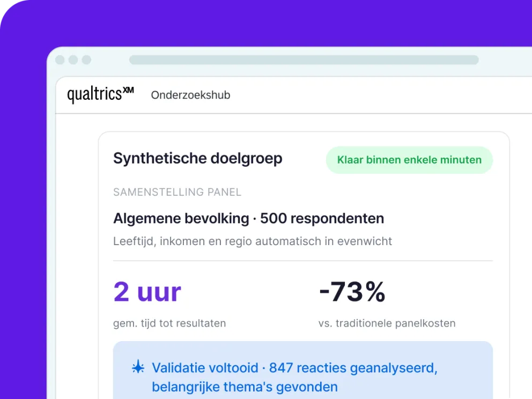
Task: Select 'Algemene bevolking · 500 respondenten' text
Action: click(248, 218)
